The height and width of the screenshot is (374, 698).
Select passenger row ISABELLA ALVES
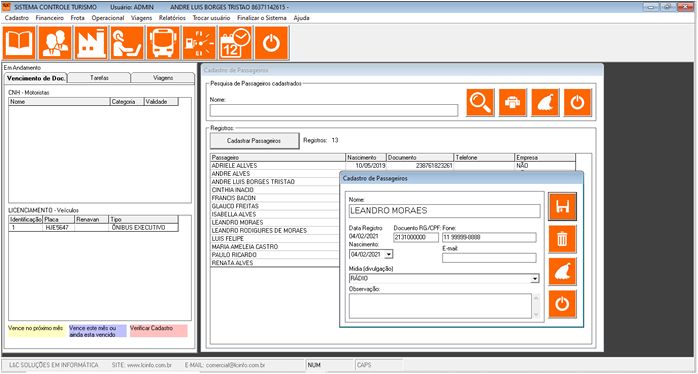[x=275, y=214]
